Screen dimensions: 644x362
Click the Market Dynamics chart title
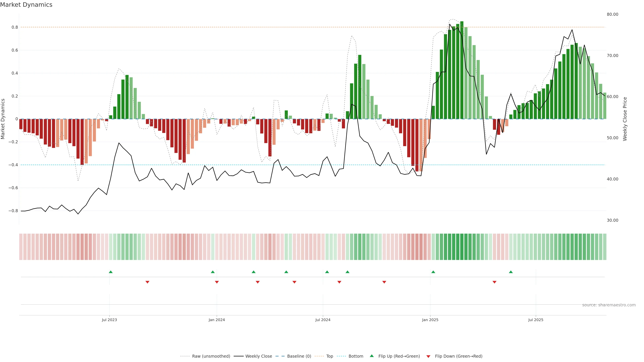click(26, 5)
